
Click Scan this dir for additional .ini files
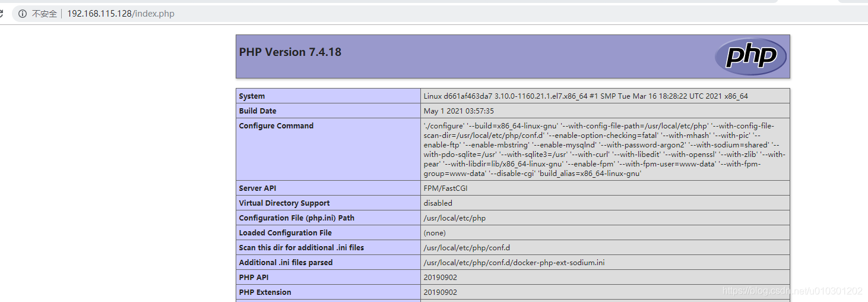(x=302, y=248)
